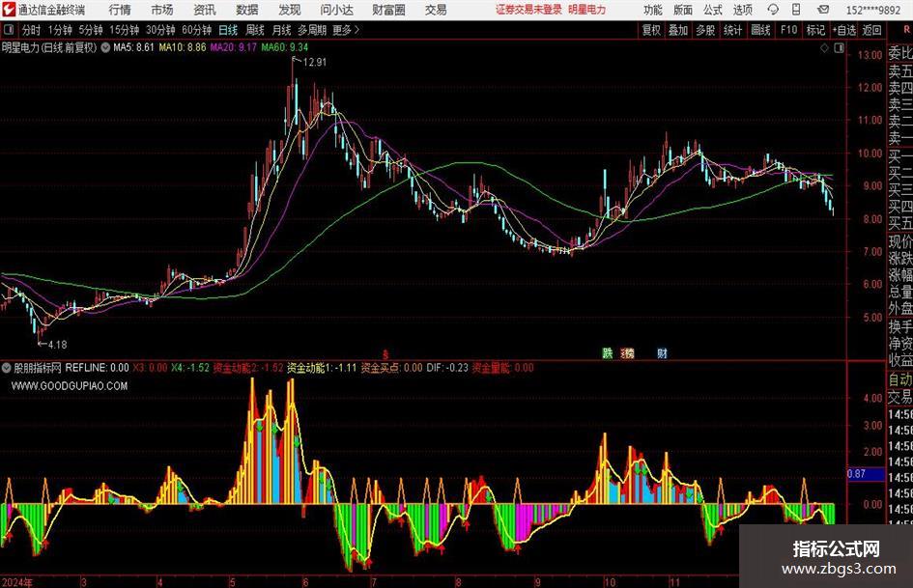The image size is (913, 588).
Task: Open the 资讯 menu
Action: [x=205, y=10]
